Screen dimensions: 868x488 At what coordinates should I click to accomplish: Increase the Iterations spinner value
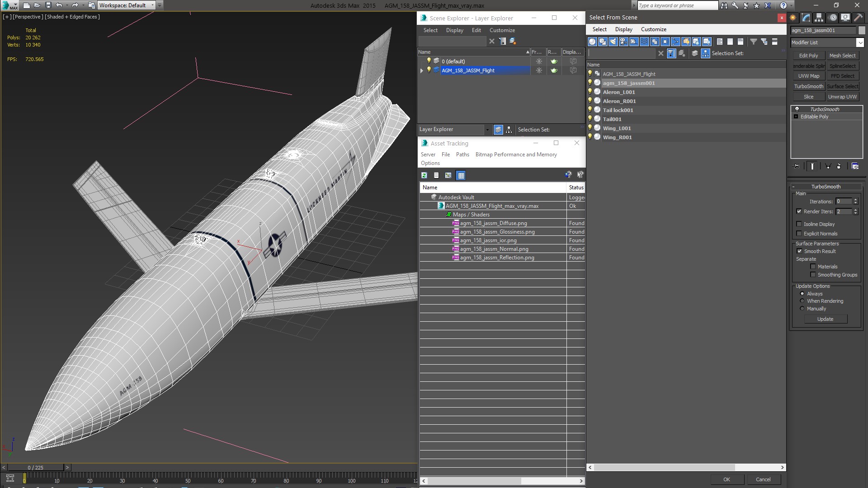coord(855,200)
